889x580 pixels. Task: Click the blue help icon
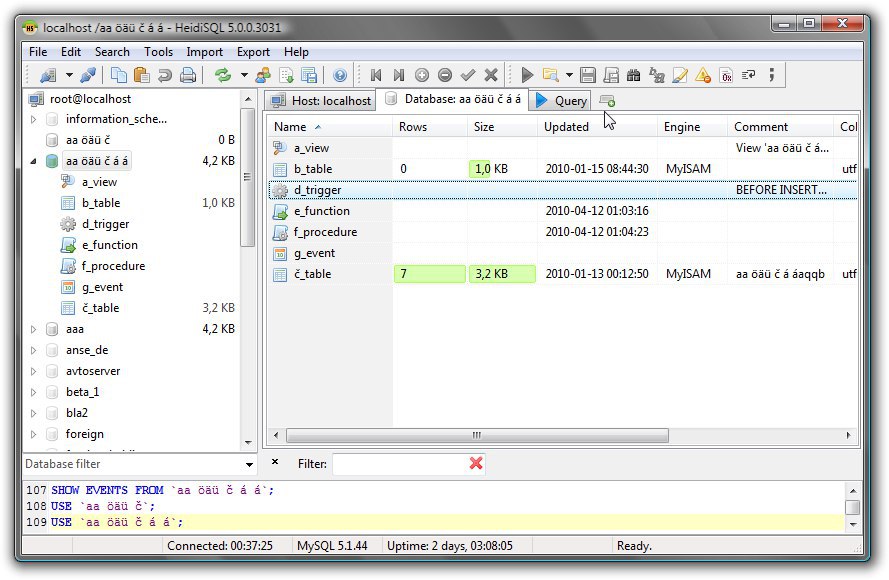click(x=340, y=75)
